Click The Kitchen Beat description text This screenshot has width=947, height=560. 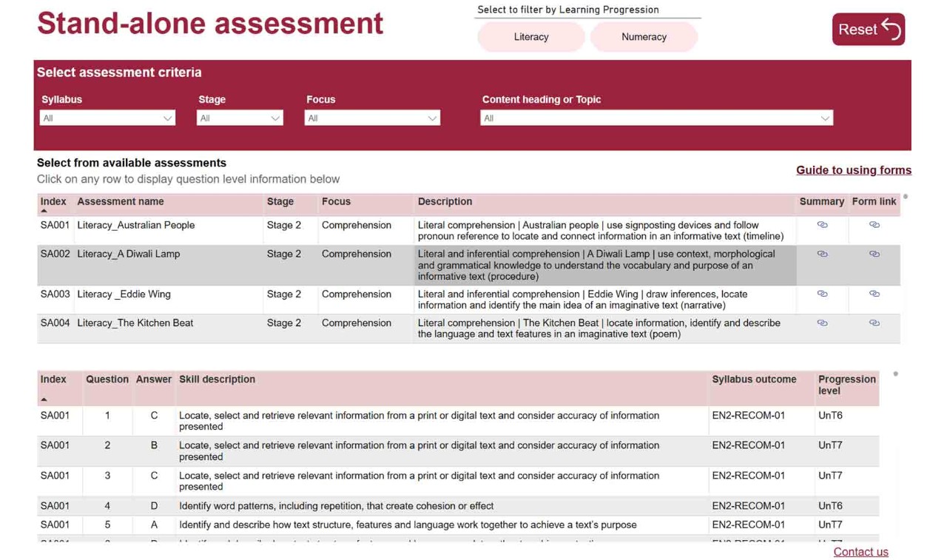599,328
